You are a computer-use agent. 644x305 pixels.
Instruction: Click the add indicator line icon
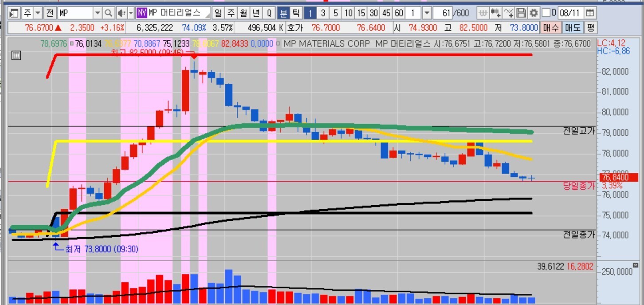[x=509, y=12]
